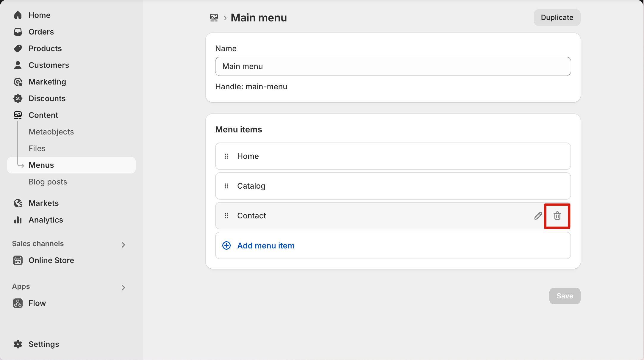Click the Markets globe icon
Viewport: 644px width, 360px height.
pyautogui.click(x=18, y=203)
